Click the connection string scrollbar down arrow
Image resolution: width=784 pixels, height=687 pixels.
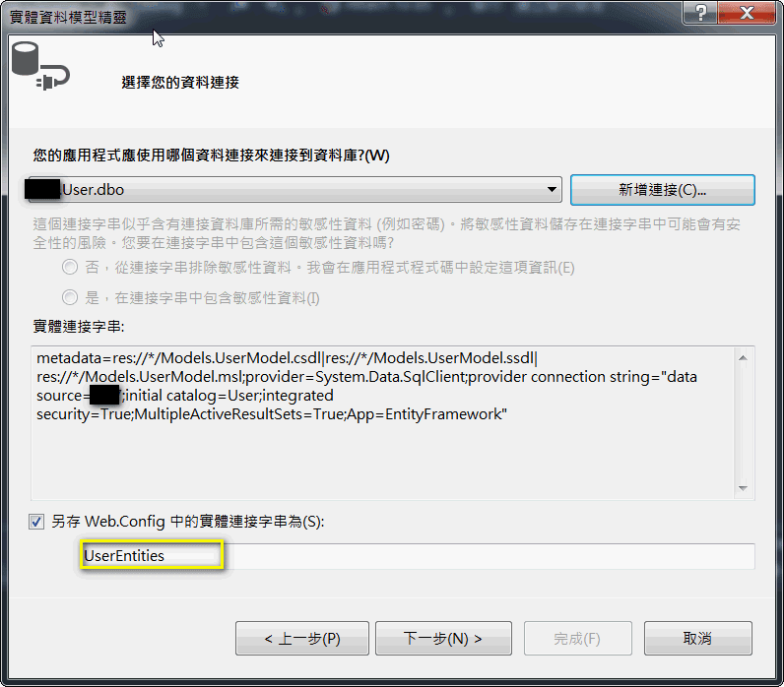(743, 488)
